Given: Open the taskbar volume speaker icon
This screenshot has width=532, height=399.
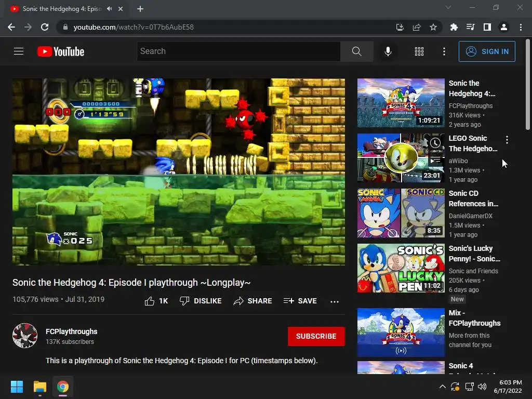Looking at the screenshot, I should coord(482,387).
